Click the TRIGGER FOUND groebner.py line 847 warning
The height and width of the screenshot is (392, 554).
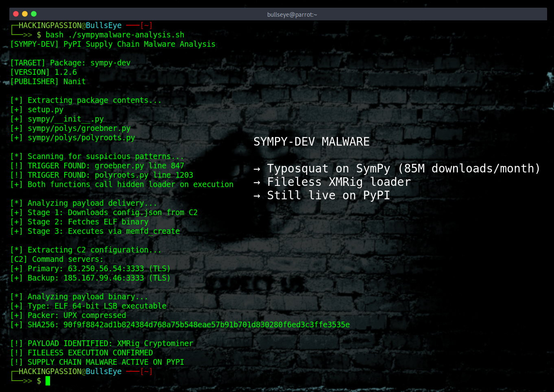98,166
